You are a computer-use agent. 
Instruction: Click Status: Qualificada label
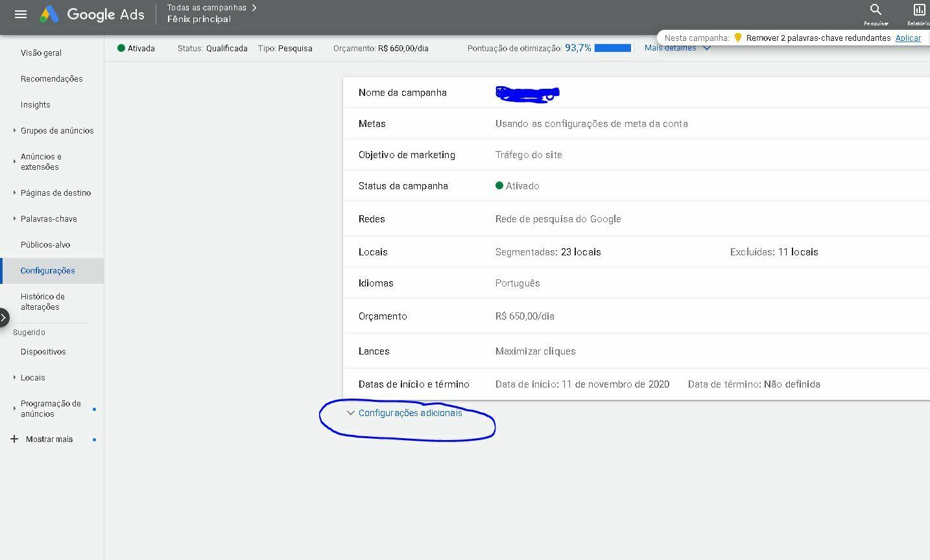213,48
